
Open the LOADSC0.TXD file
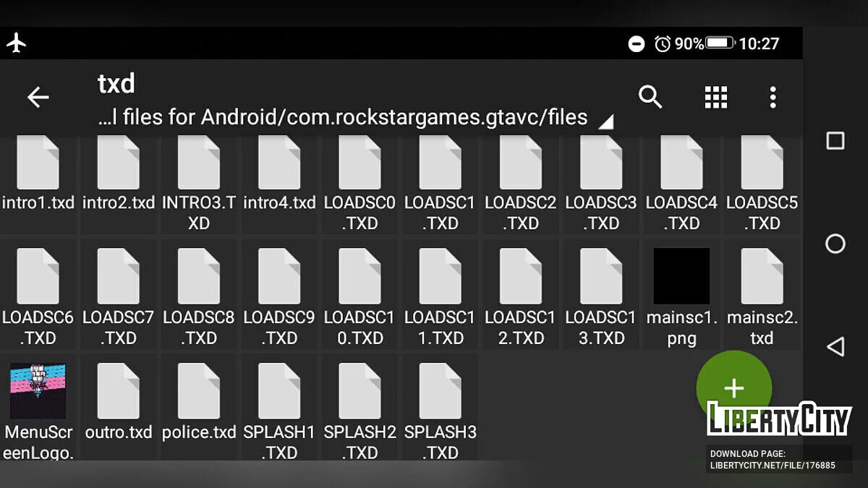[359, 174]
